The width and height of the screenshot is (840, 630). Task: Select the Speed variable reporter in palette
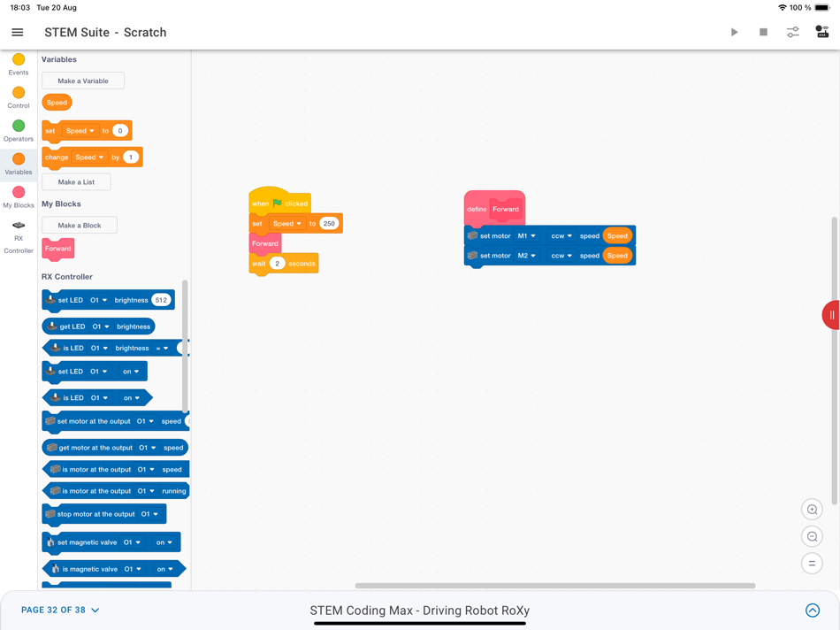[57, 103]
